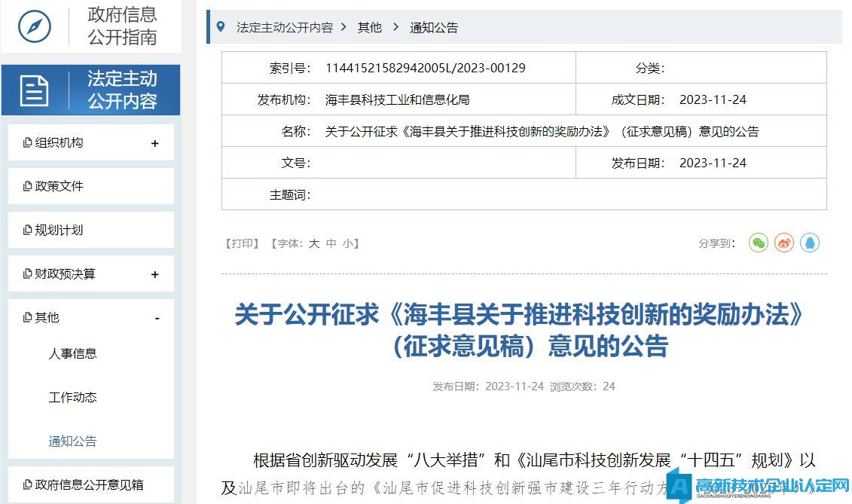This screenshot has height=504, width=852.
Task: Open 政府信息公开意见箱 menu item
Action: [89, 484]
